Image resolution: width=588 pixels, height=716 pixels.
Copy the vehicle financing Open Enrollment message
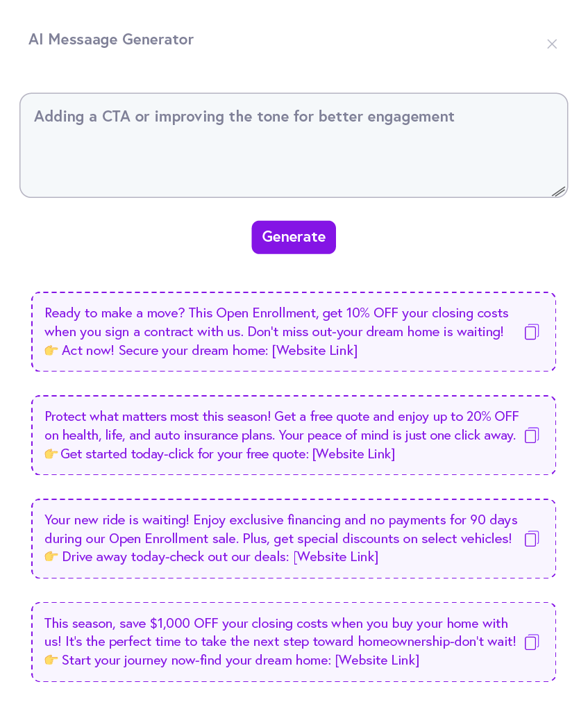(531, 538)
